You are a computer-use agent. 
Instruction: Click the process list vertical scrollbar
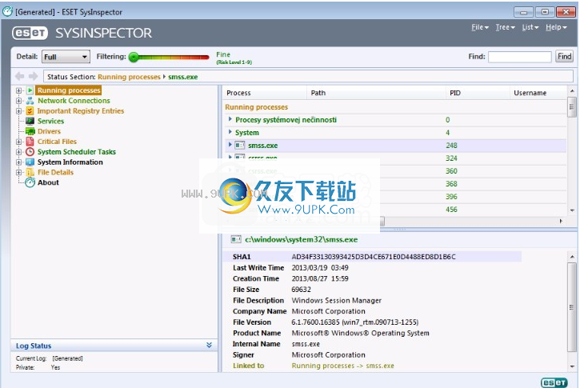572,108
